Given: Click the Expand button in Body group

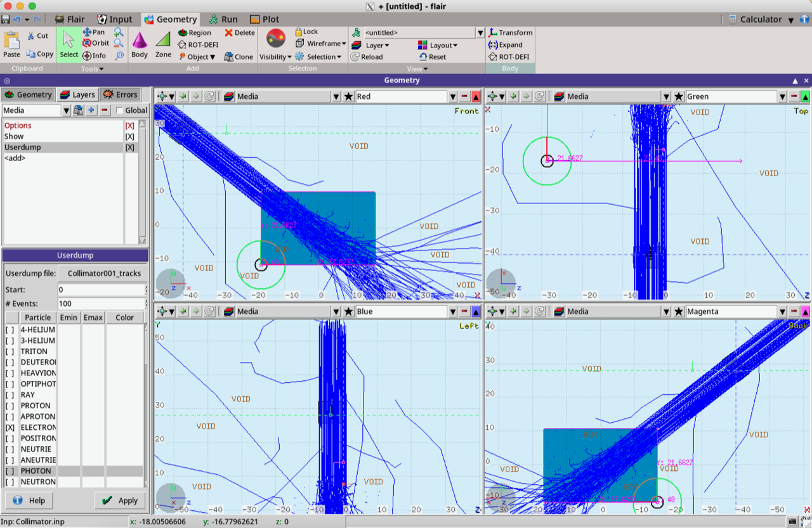Looking at the screenshot, I should 506,45.
